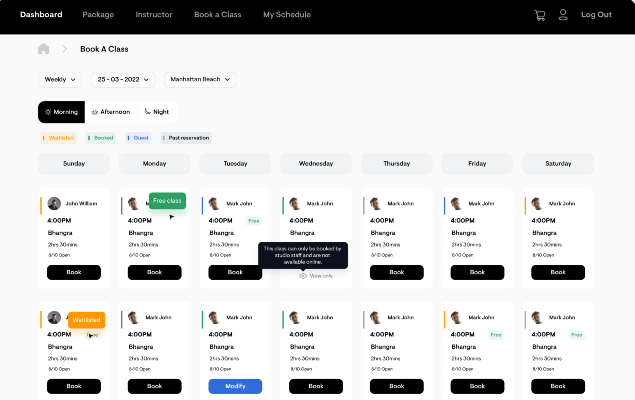Screen dimensions: 635x400
Task: Click the Log Out link
Action: tap(596, 15)
